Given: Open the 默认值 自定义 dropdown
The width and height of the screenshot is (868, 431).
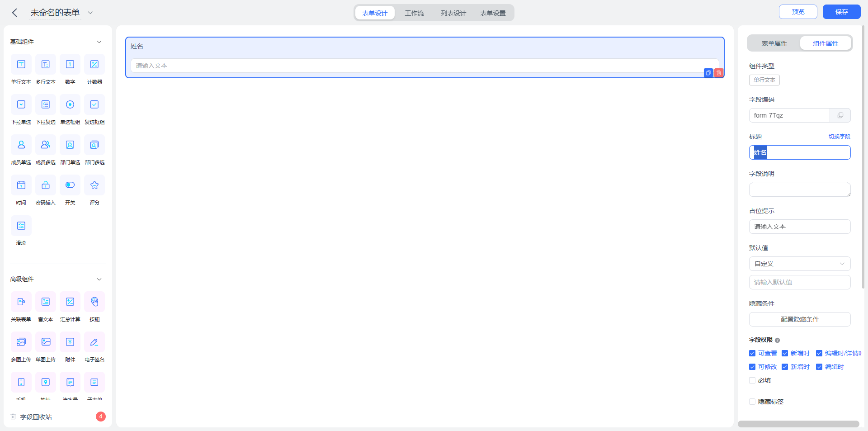Looking at the screenshot, I should [x=800, y=264].
